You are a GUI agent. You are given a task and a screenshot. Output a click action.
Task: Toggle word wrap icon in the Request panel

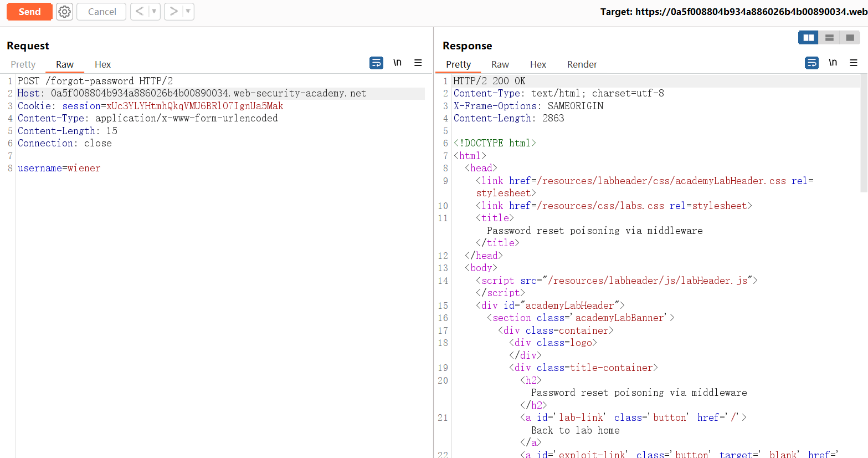coord(376,63)
